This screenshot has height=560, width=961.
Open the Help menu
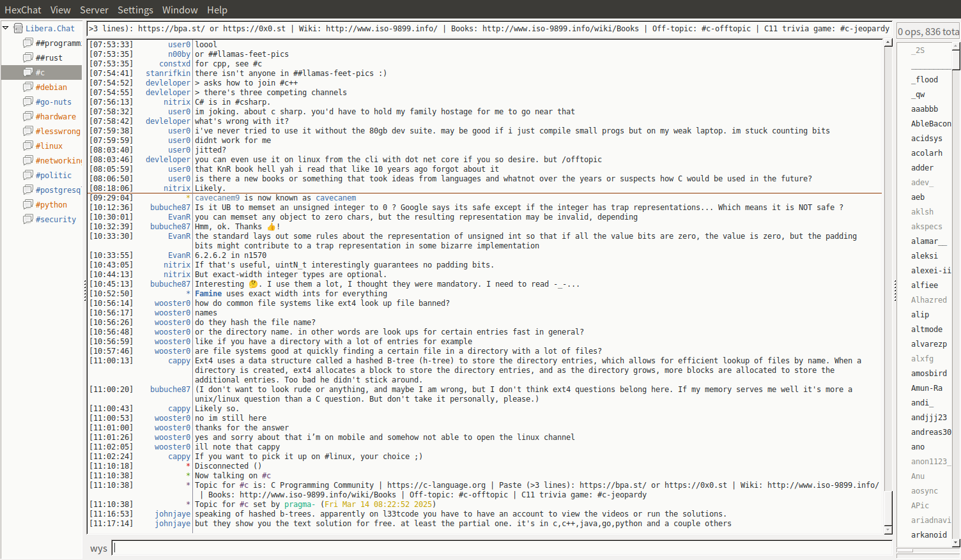[x=217, y=10]
